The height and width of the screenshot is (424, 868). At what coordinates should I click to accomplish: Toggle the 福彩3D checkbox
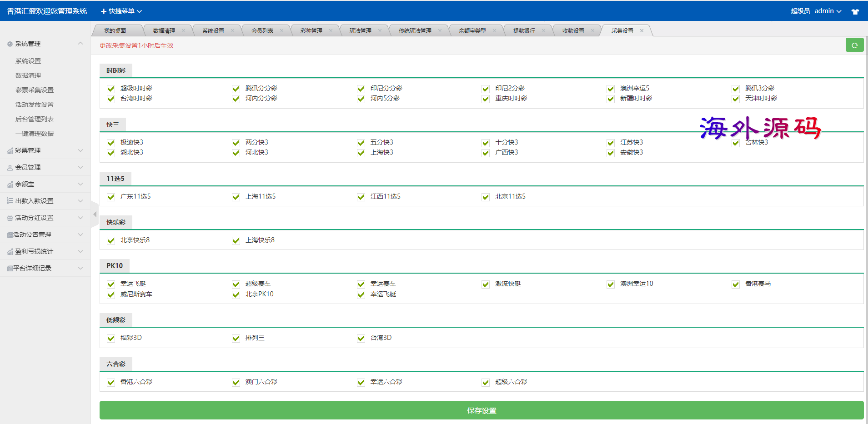111,338
